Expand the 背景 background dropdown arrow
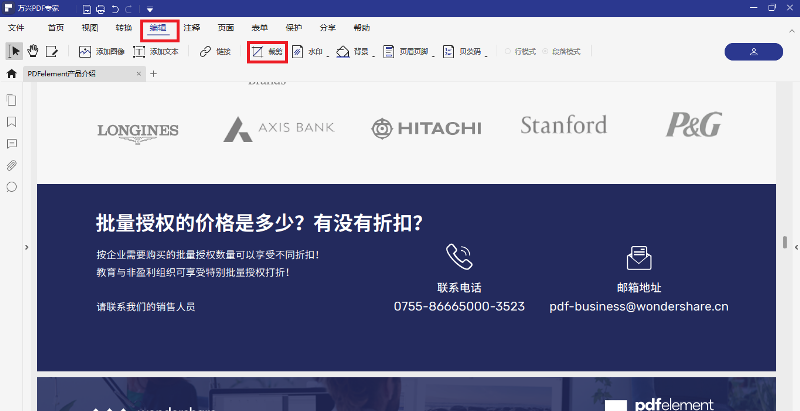The height and width of the screenshot is (411, 800). [x=373, y=55]
